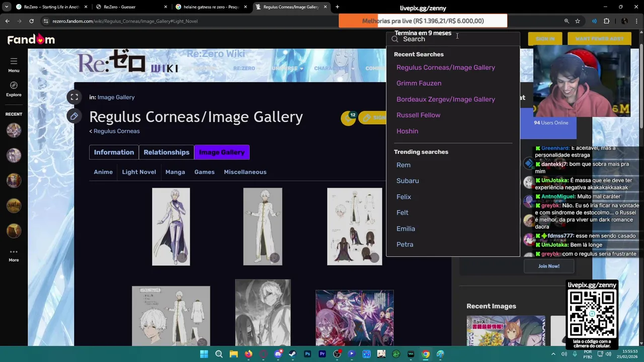Select recent search Regulus Corneas/Image Gallery
The width and height of the screenshot is (644, 362).
tap(445, 67)
